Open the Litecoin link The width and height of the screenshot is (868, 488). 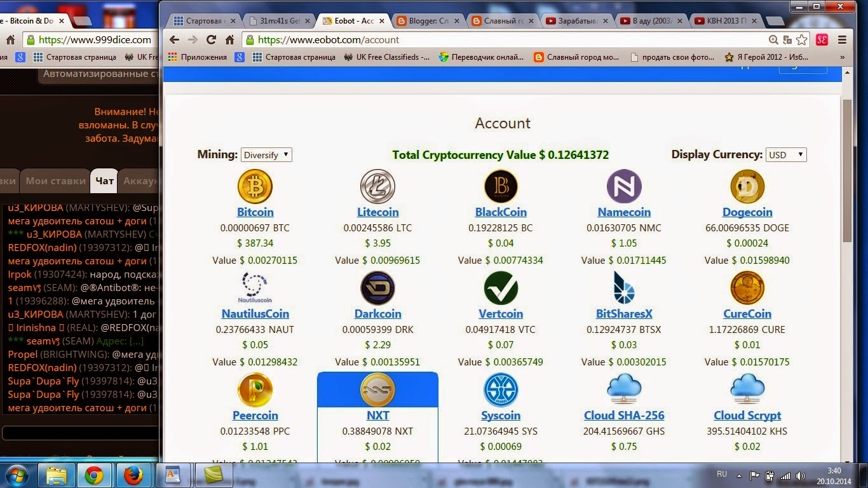tap(377, 212)
